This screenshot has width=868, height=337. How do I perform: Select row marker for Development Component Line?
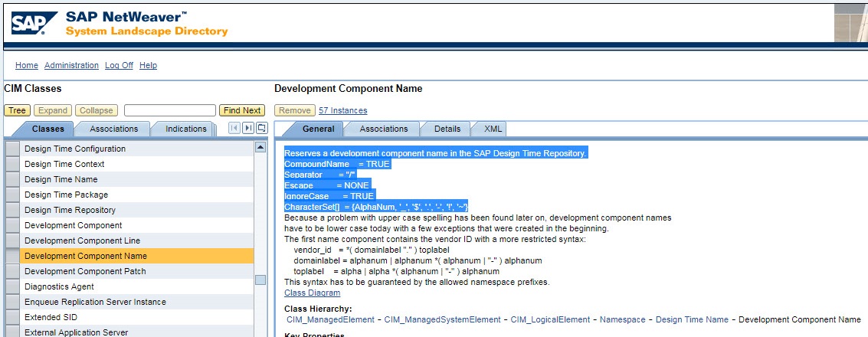(x=12, y=240)
